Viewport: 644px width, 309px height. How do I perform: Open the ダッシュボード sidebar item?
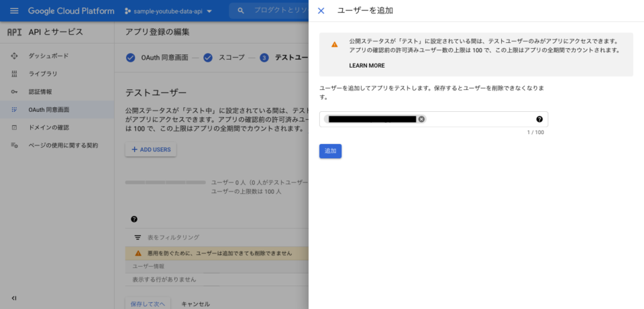point(57,56)
